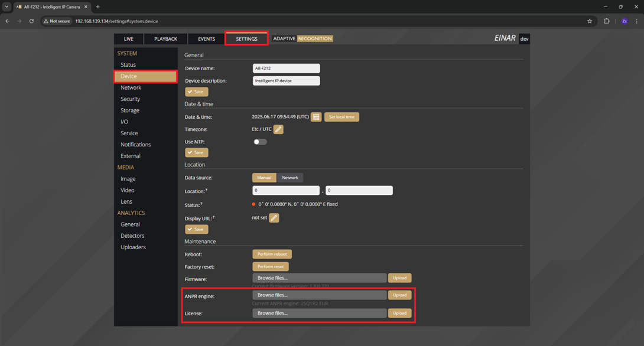Select Device in the sidebar

145,76
